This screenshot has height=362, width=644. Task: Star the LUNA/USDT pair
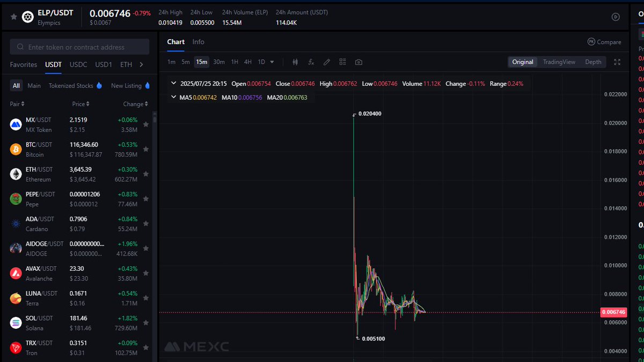tap(146, 298)
